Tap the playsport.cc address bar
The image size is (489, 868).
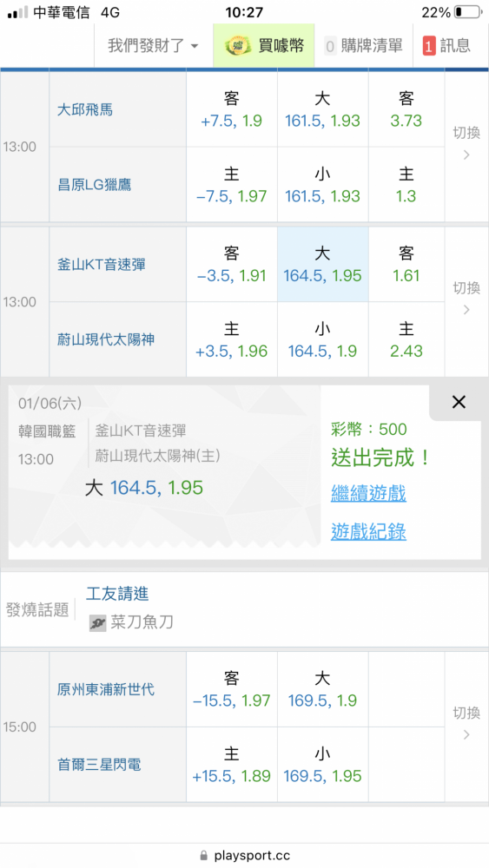pyautogui.click(x=244, y=855)
